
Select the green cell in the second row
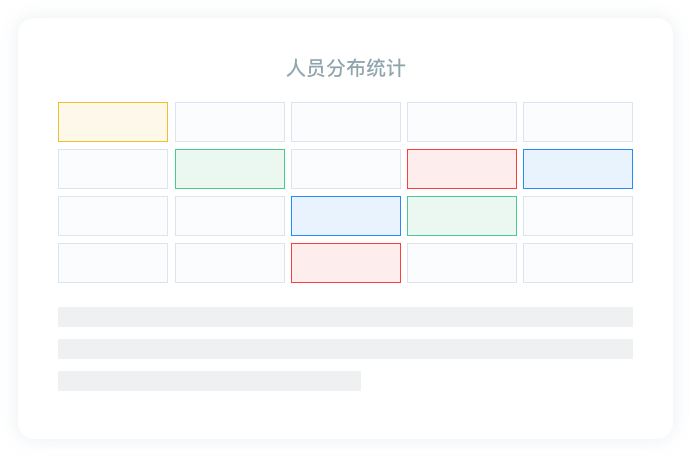point(230,169)
